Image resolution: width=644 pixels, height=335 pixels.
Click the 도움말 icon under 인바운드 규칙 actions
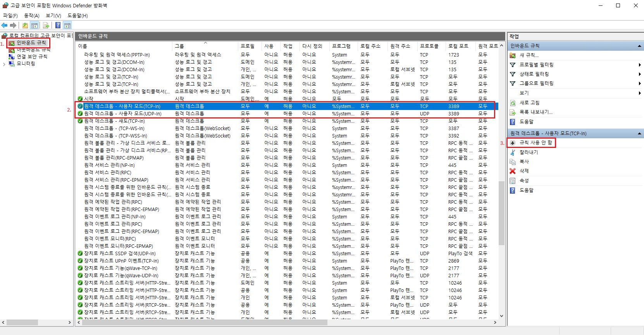click(x=513, y=122)
